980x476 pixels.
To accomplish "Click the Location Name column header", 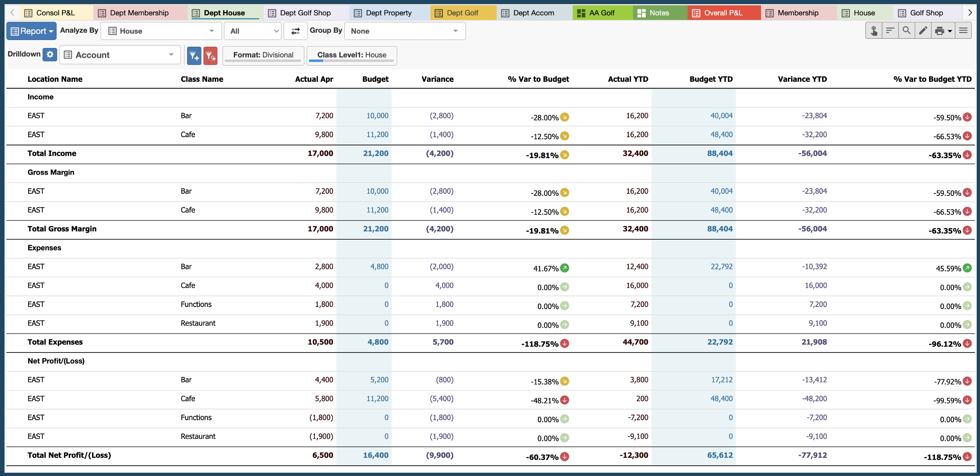I will tap(55, 79).
